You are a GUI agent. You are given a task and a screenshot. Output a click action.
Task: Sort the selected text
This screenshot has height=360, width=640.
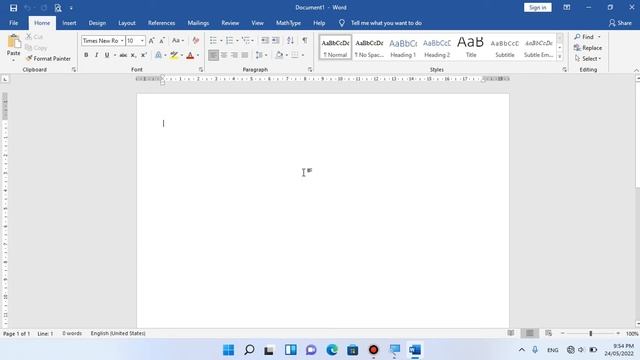click(290, 40)
